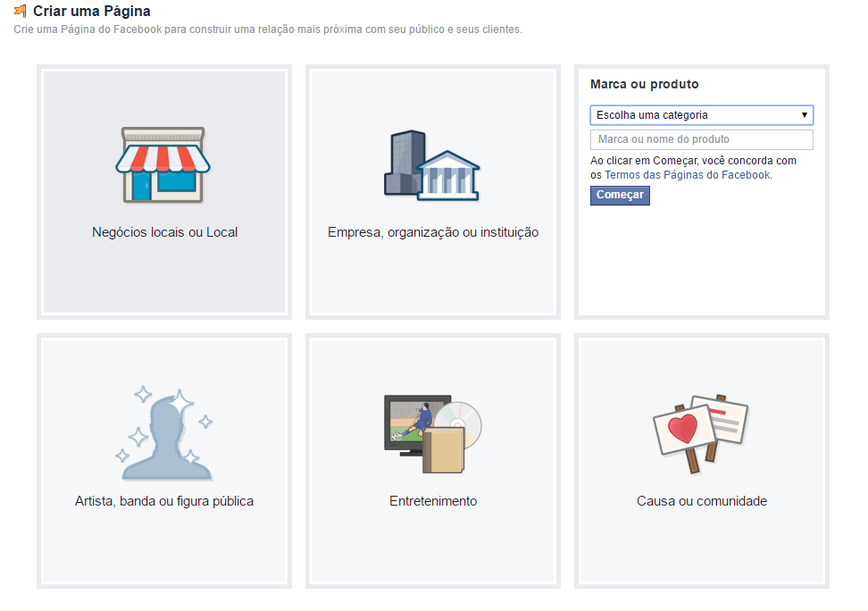Viewport: 868px width, 611px height.
Task: Click the office building and bank icon
Action: tap(432, 165)
